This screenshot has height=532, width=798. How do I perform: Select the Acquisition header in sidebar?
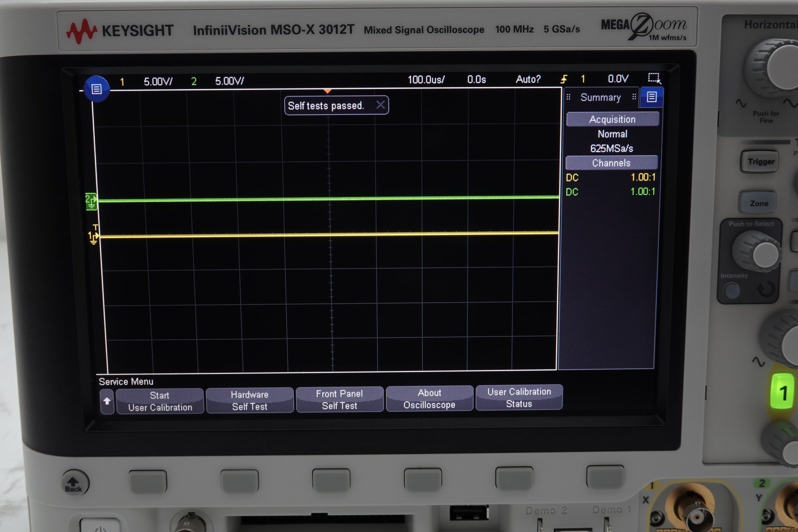point(612,119)
